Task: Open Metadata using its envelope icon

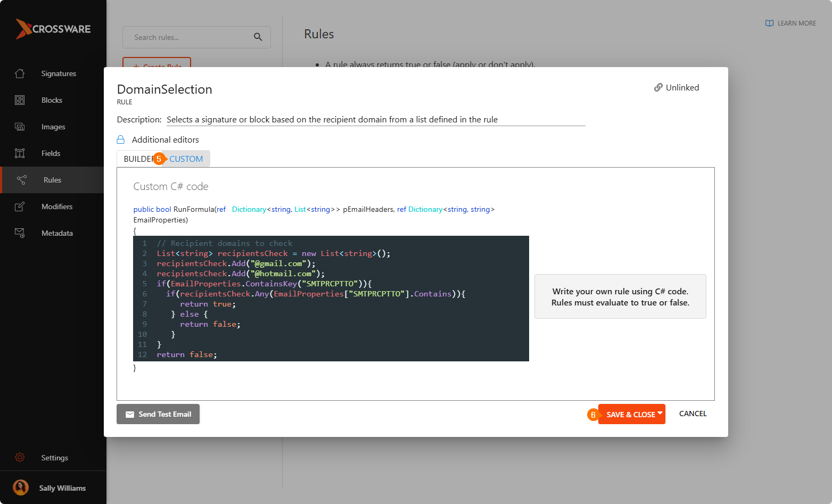Action: tap(20, 233)
